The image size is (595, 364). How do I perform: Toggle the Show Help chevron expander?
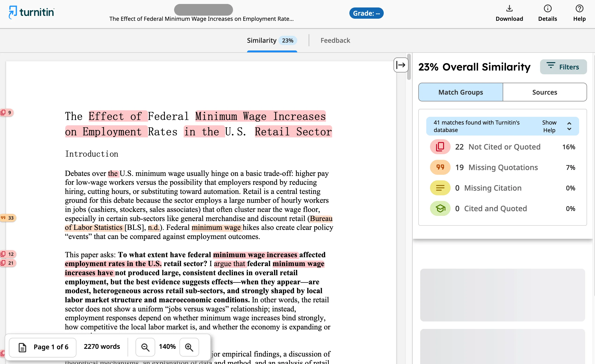[569, 126]
